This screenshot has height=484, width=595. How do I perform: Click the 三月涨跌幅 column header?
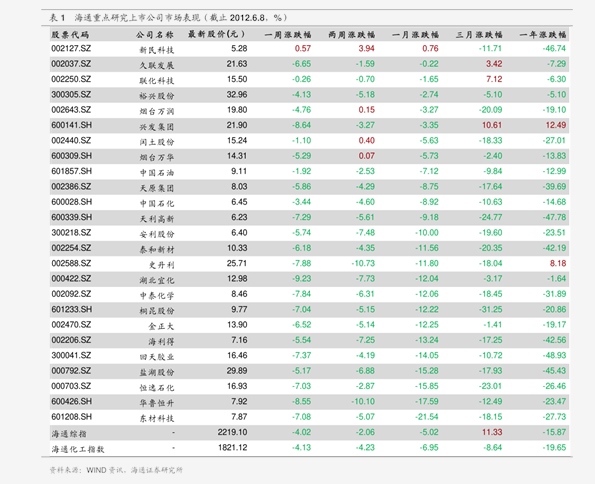[479, 35]
